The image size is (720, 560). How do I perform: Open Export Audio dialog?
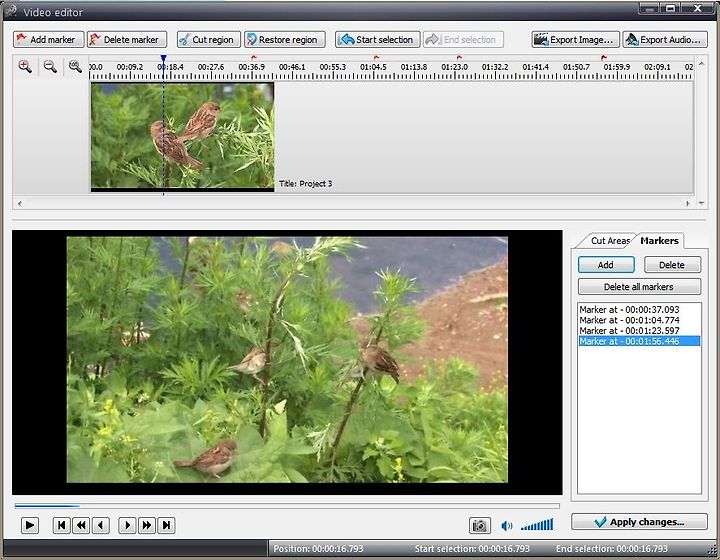665,39
